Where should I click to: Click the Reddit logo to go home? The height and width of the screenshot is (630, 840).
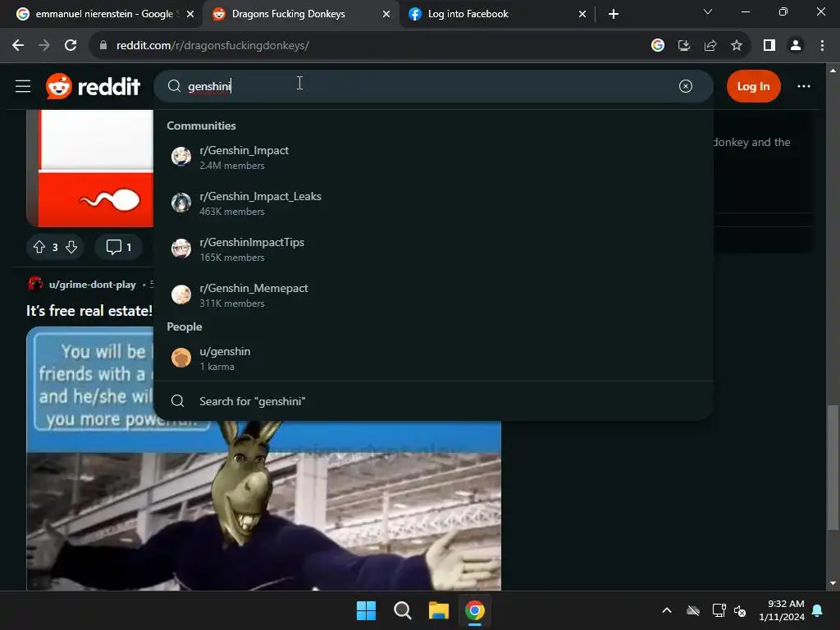[94, 86]
